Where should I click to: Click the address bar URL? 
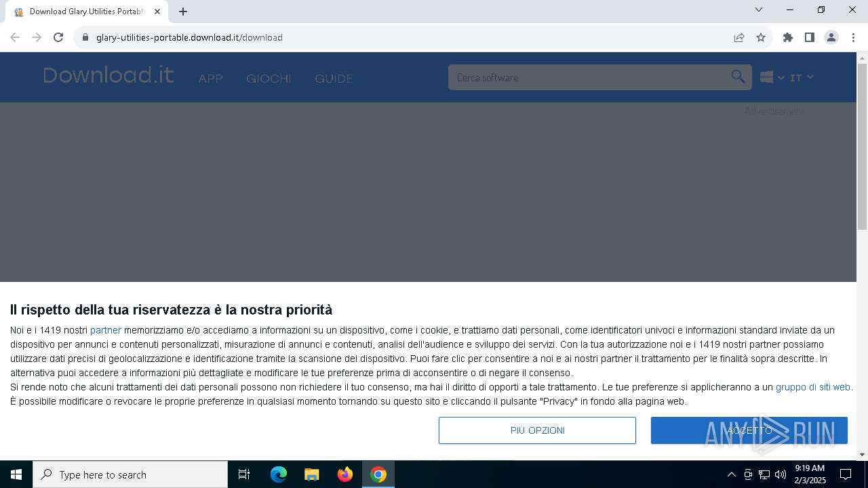[x=189, y=37]
